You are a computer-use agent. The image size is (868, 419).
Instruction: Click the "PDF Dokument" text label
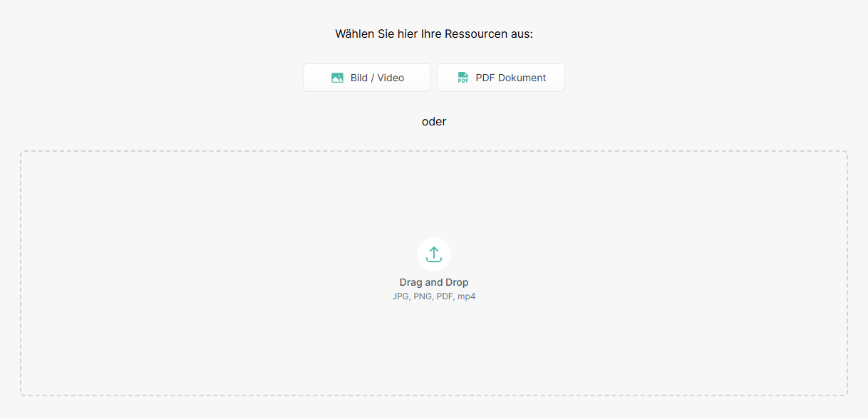click(x=510, y=78)
